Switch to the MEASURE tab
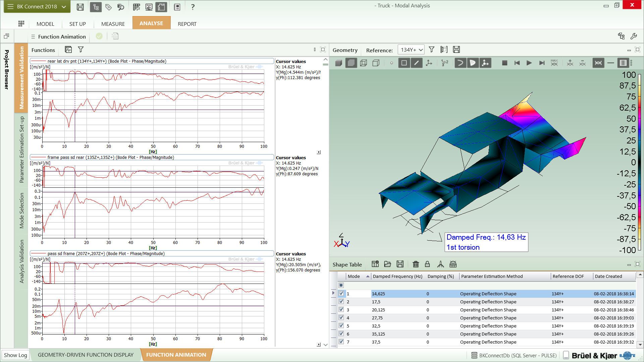The width and height of the screenshot is (644, 362). [113, 23]
